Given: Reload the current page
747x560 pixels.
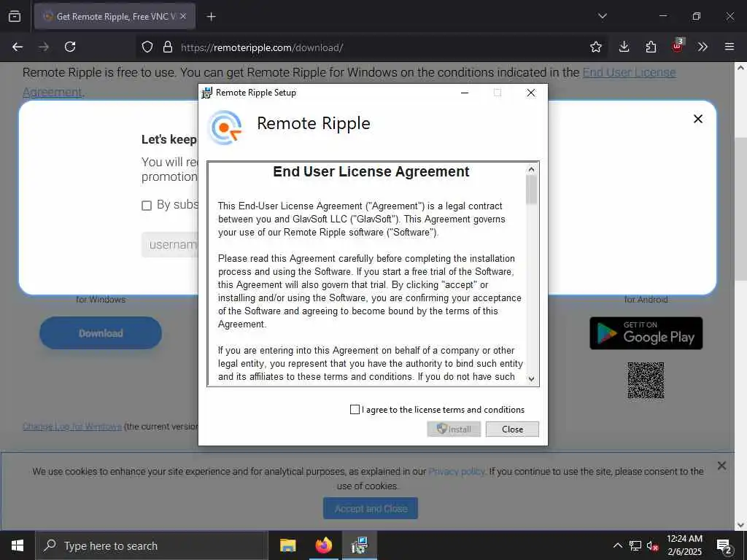Looking at the screenshot, I should pos(70,47).
